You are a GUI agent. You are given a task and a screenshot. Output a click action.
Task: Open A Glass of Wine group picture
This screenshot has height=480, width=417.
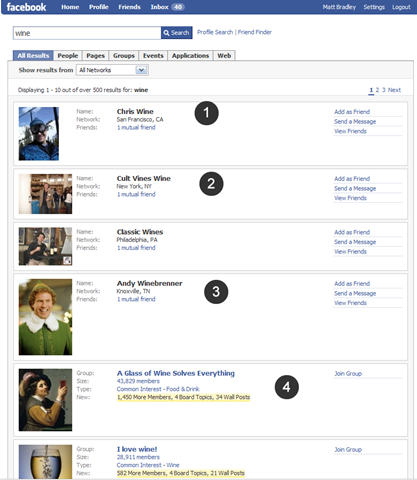45,400
